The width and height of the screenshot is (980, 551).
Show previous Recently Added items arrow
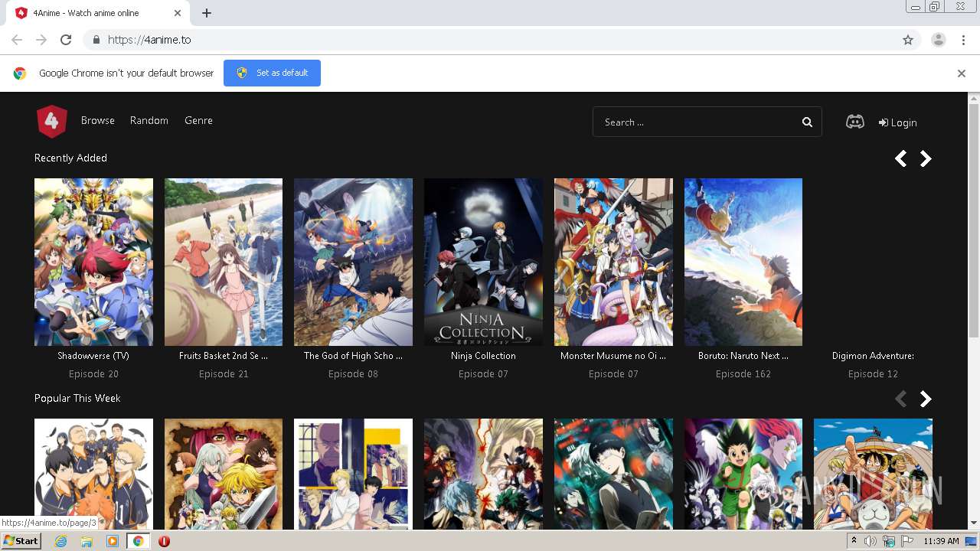coord(901,158)
